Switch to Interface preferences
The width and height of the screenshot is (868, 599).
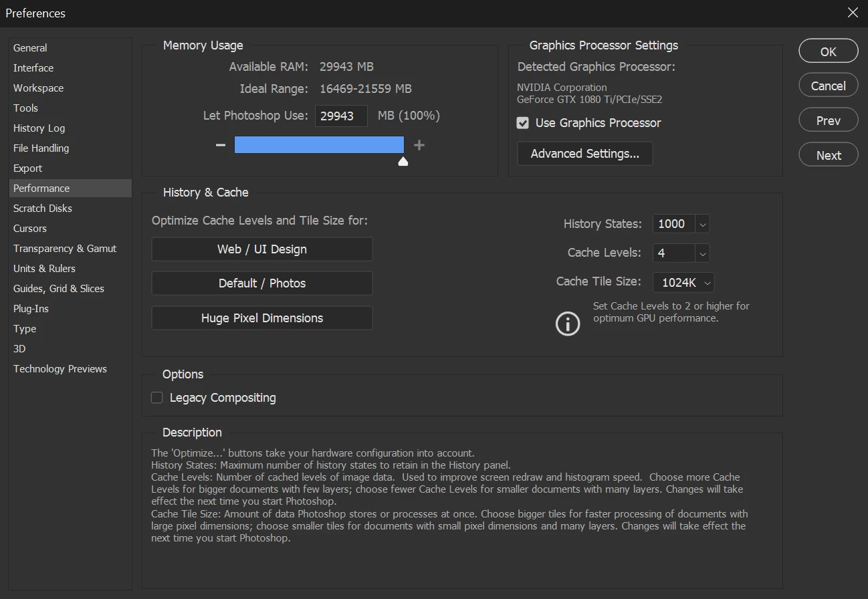[x=70, y=68]
